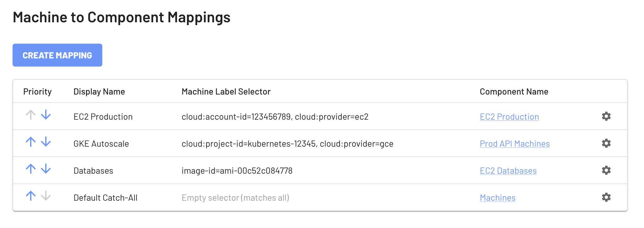Click the Machine Label Selector column header
The image size is (644, 228).
[x=226, y=92]
